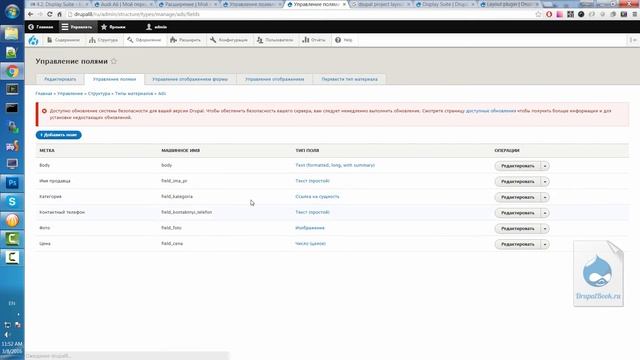Screen dimensions: 640x360
Task: Open Text (formatted, long, with summary) link
Action: [335, 165]
